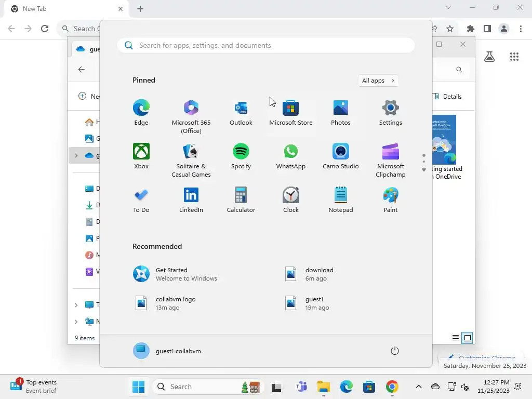This screenshot has height=399, width=532.
Task: Show All apps list
Action: pos(378,81)
